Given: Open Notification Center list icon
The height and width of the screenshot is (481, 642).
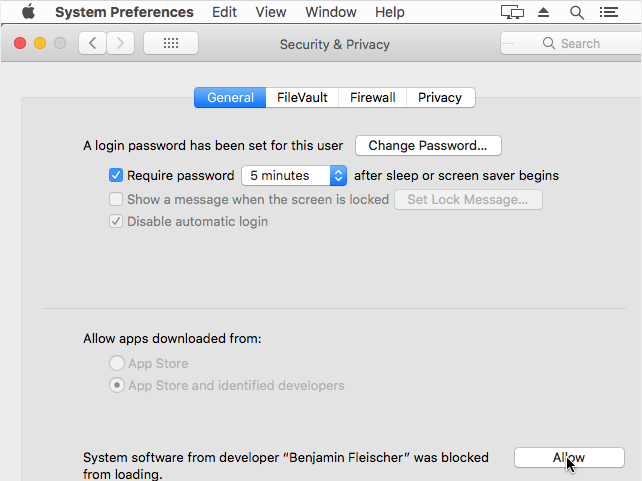Looking at the screenshot, I should (x=609, y=12).
